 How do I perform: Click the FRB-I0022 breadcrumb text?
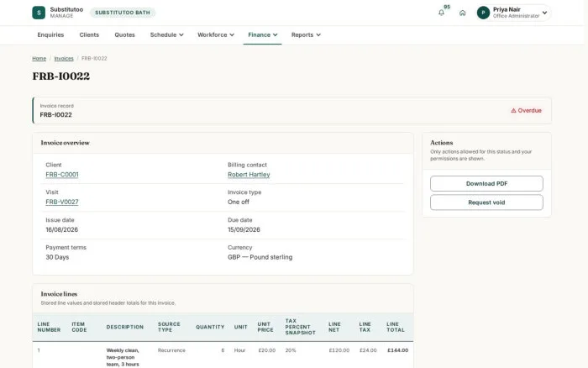[x=94, y=59]
